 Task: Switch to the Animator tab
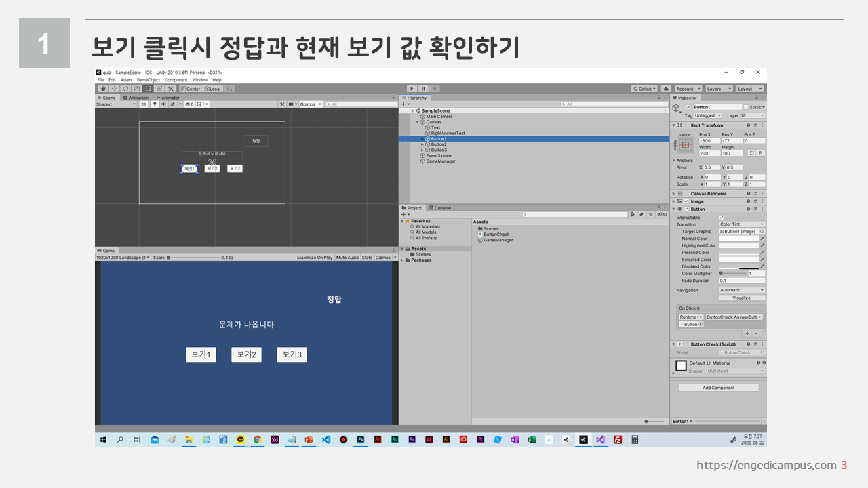pos(168,98)
